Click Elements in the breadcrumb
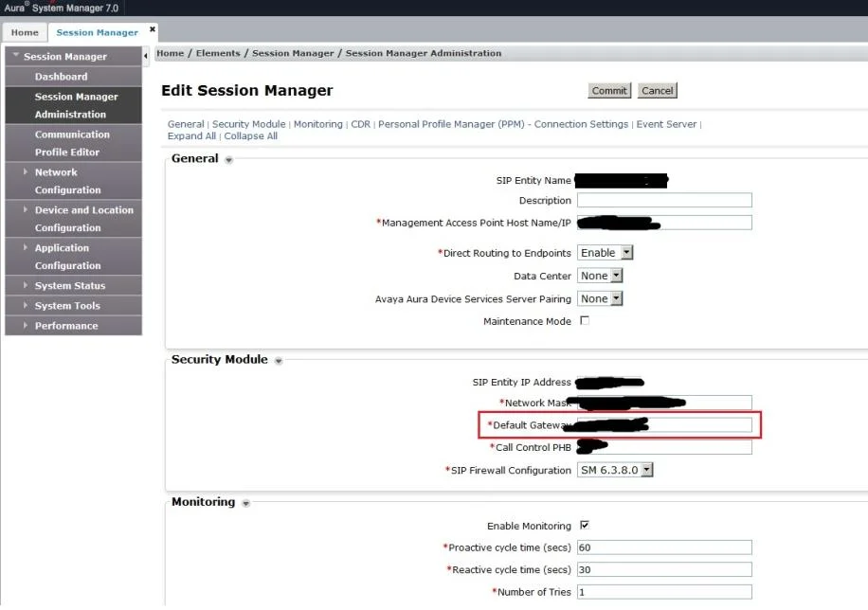This screenshot has height=610, width=868. [x=218, y=53]
